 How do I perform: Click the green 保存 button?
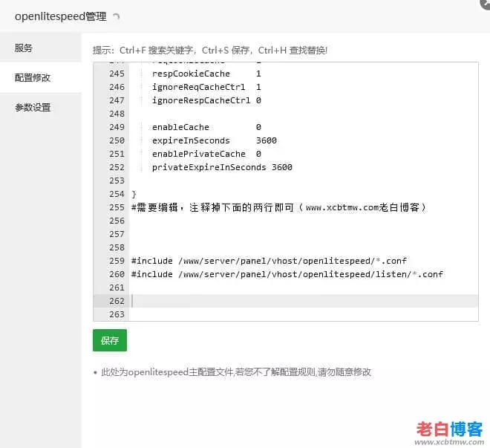point(110,340)
